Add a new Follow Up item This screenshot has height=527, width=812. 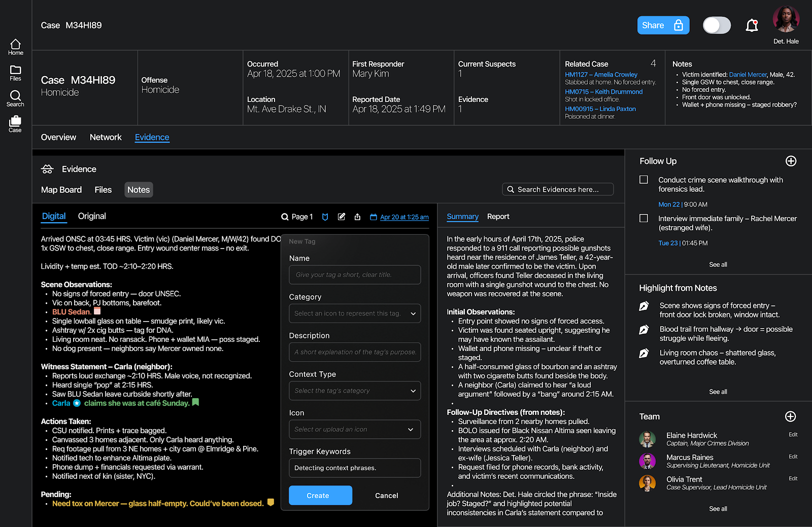click(791, 161)
